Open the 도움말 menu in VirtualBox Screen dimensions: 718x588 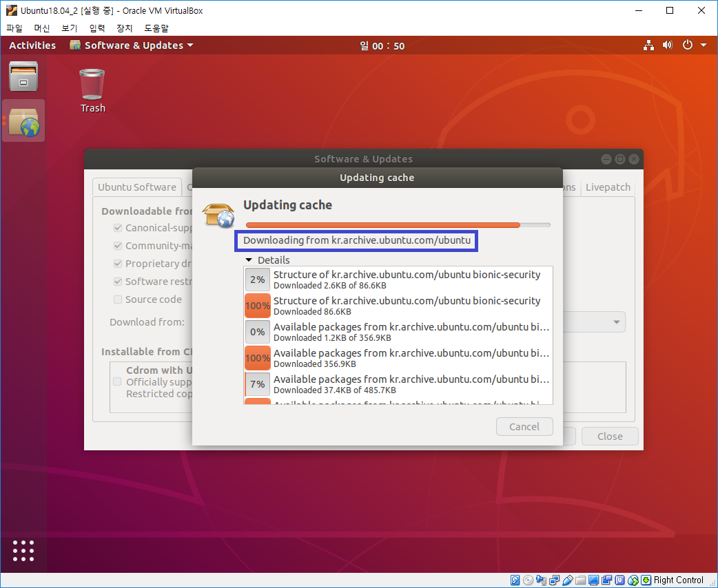point(156,28)
